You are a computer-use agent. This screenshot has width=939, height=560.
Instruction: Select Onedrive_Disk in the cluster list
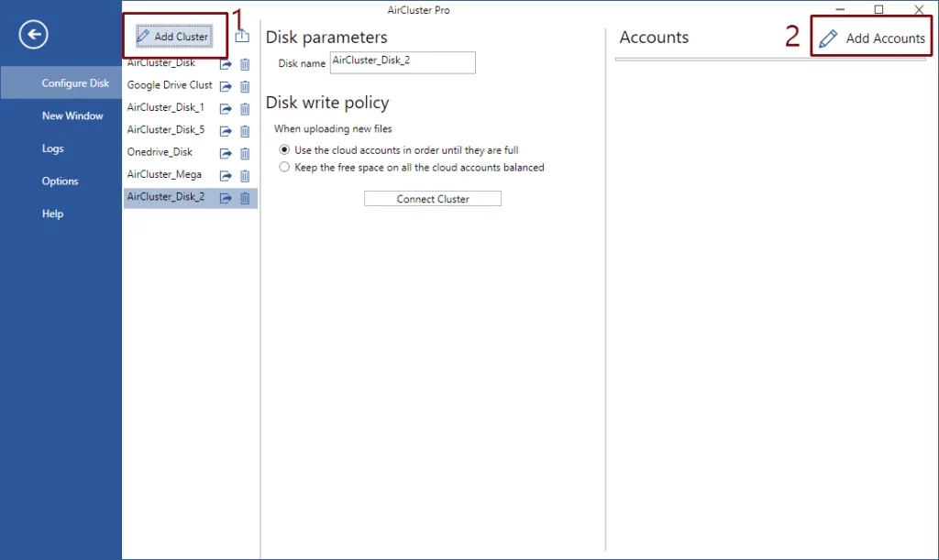click(160, 152)
